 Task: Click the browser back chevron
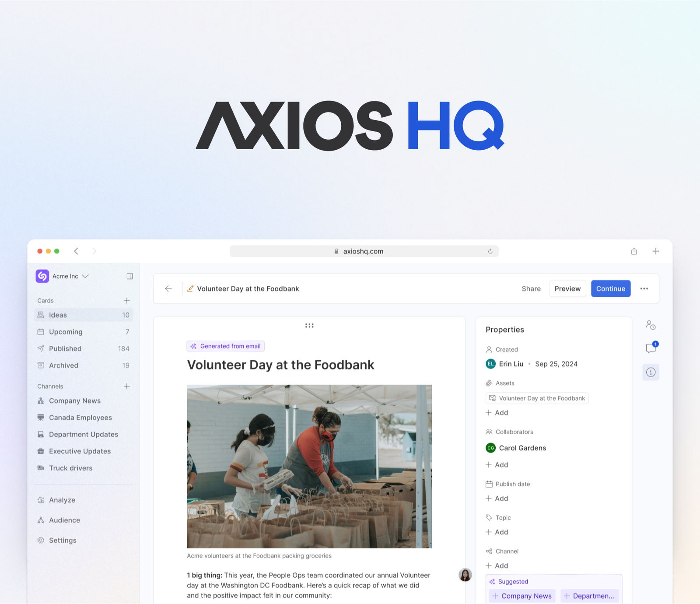76,251
